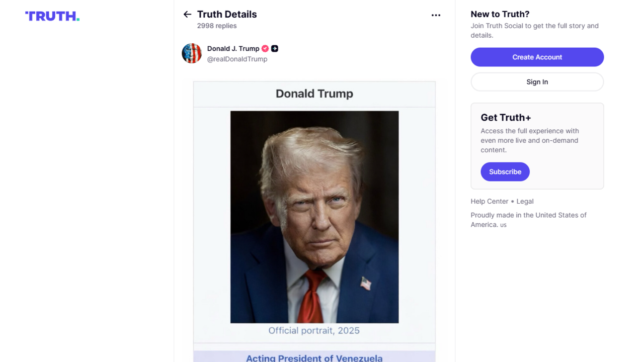Click the 'Get Truth+' card heading
Viewport: 644px width, 362px height.
506,118
